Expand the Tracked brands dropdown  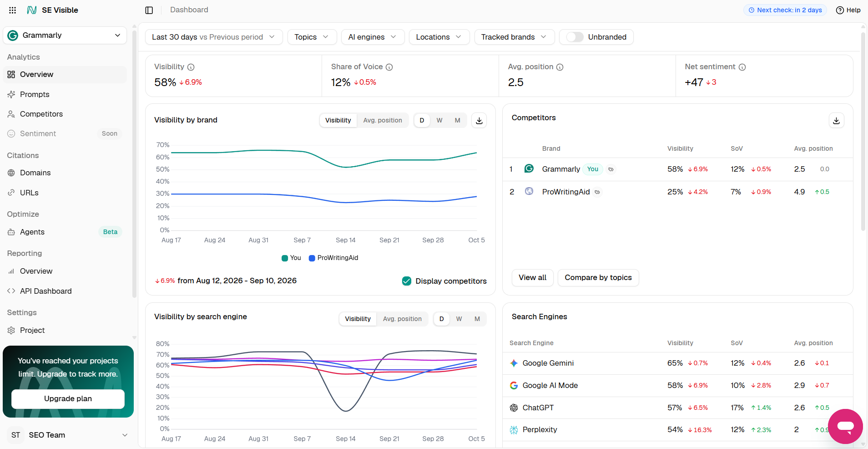[515, 37]
